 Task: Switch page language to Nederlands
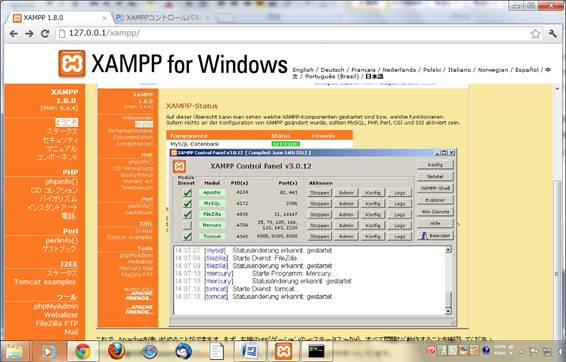399,70
